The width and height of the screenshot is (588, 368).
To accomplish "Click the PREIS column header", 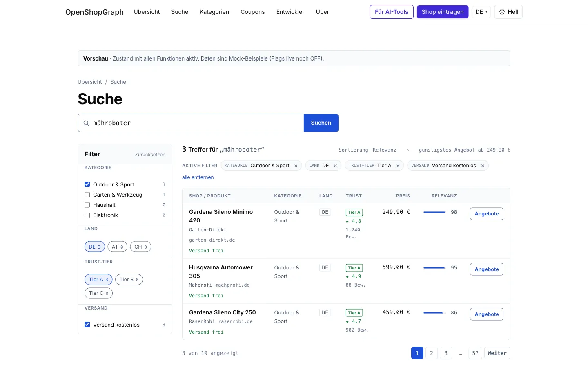I will pyautogui.click(x=403, y=196).
